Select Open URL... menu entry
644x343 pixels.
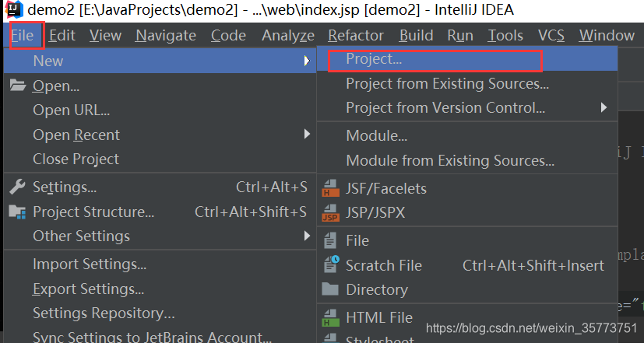[x=160, y=110]
